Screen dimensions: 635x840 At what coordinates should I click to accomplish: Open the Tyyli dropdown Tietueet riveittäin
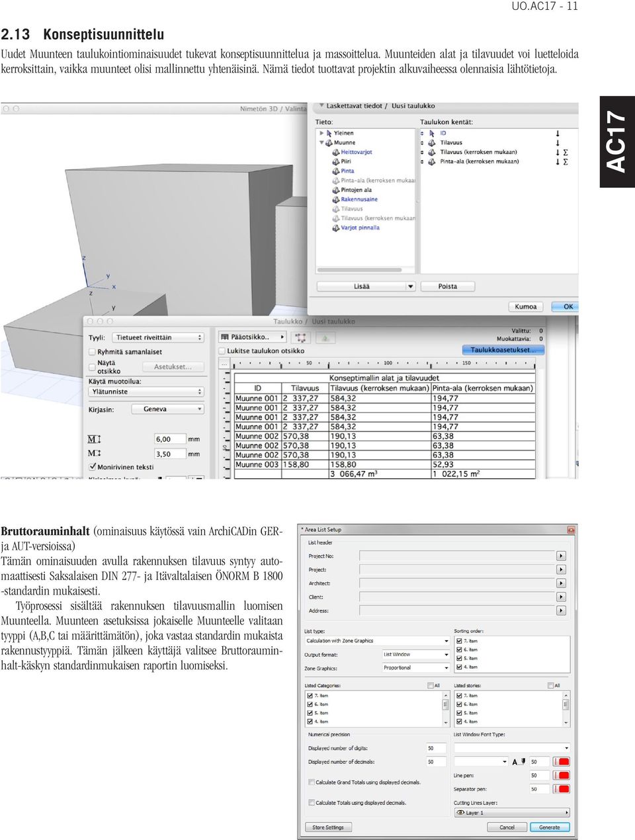(157, 337)
